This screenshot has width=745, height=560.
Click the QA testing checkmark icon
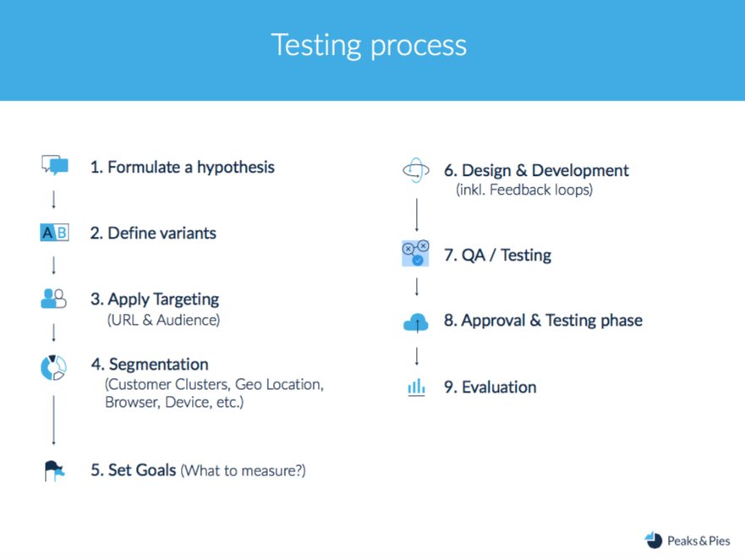pyautogui.click(x=415, y=254)
